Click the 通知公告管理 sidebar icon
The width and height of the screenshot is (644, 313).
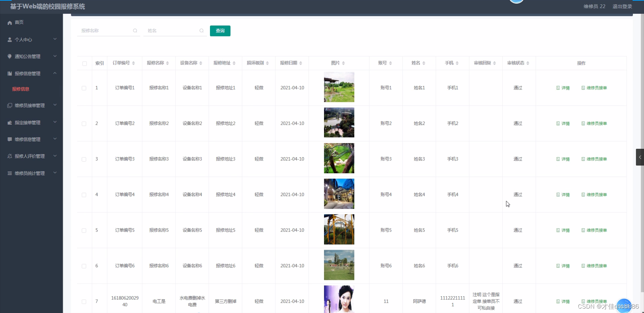[10, 56]
